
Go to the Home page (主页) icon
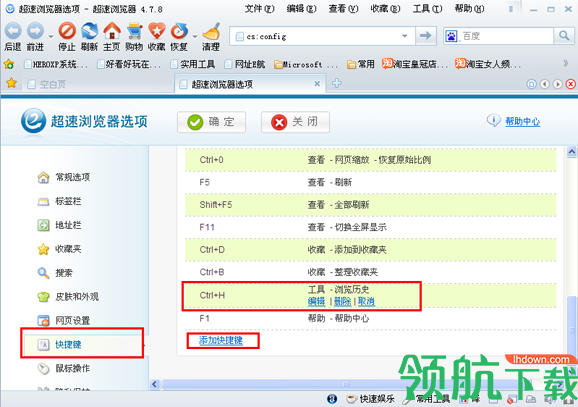[112, 31]
